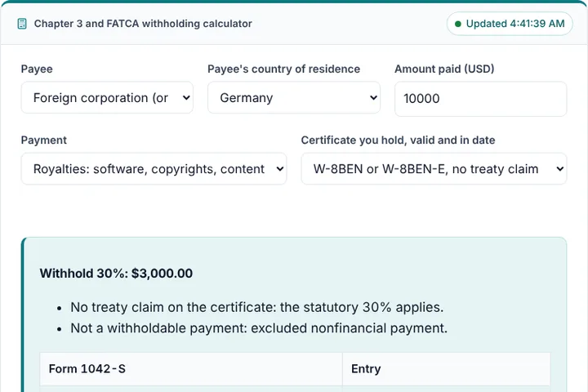Open the Payee's country of residence dropdown

(294, 97)
